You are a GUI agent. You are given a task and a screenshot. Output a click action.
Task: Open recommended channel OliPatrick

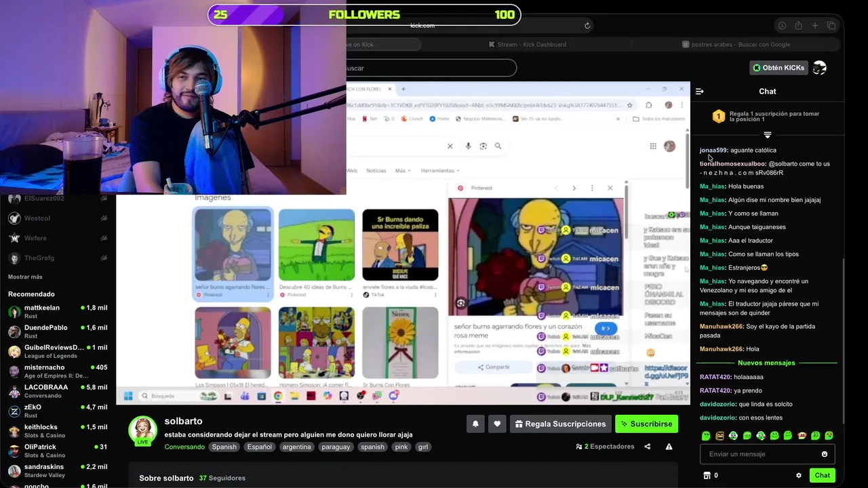[58, 451]
